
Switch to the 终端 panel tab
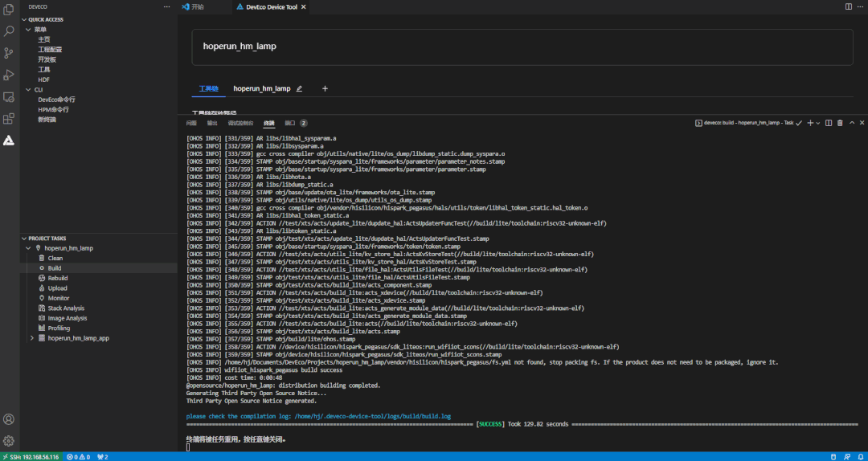pos(269,123)
